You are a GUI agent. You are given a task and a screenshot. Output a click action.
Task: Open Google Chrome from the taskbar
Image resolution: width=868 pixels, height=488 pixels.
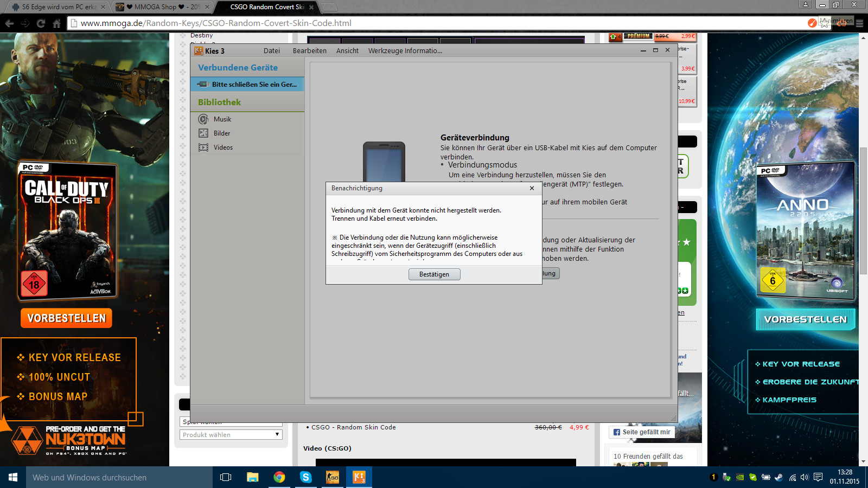pos(279,477)
